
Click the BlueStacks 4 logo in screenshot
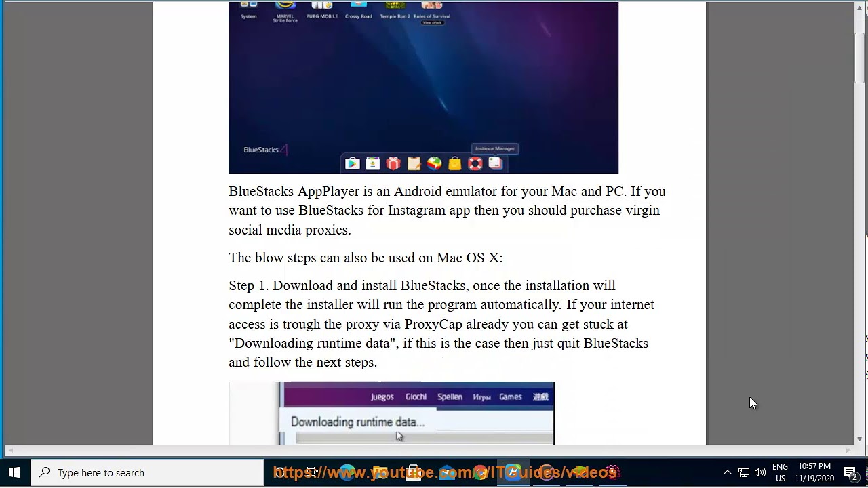[266, 150]
